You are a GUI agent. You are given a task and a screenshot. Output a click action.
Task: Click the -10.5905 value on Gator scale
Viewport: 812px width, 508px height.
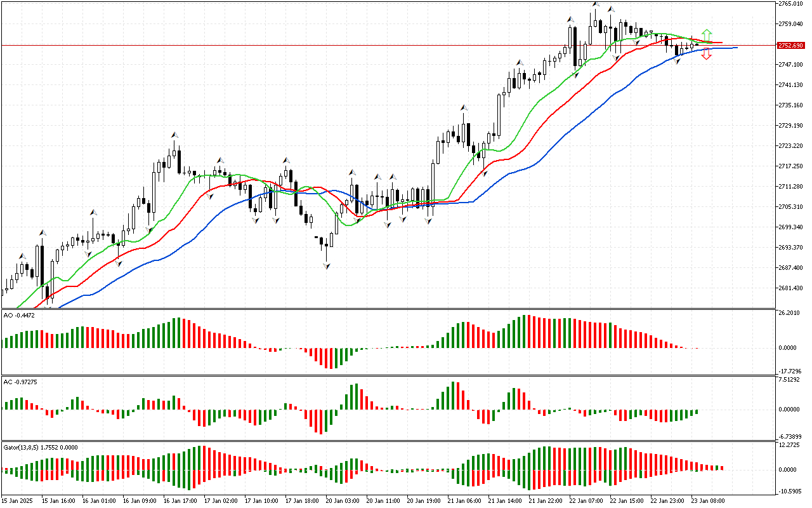tap(790, 491)
